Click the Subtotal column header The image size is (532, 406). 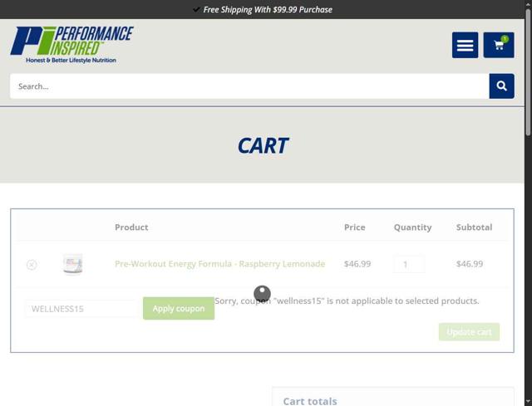474,227
